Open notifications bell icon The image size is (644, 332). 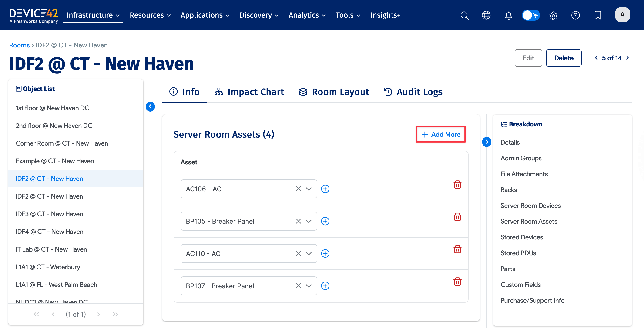pyautogui.click(x=508, y=15)
